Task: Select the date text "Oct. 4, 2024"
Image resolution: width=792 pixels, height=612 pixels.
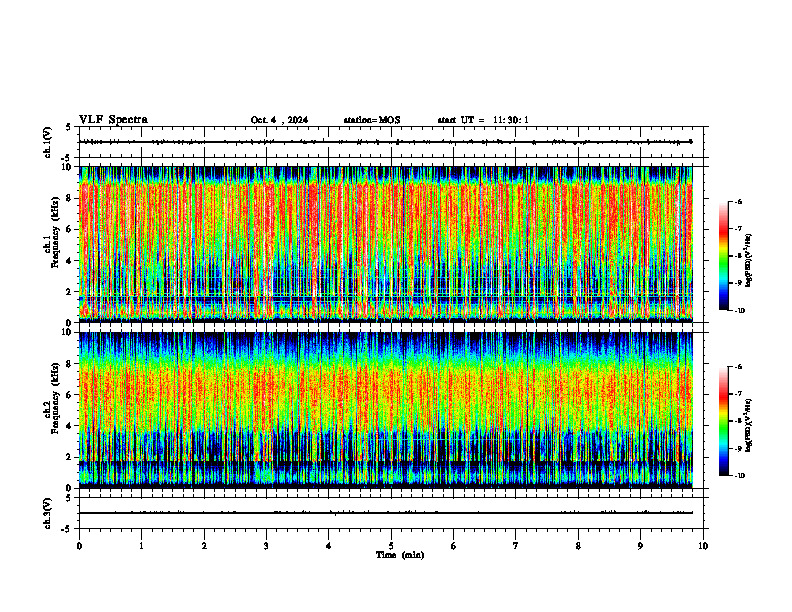Action: point(279,120)
